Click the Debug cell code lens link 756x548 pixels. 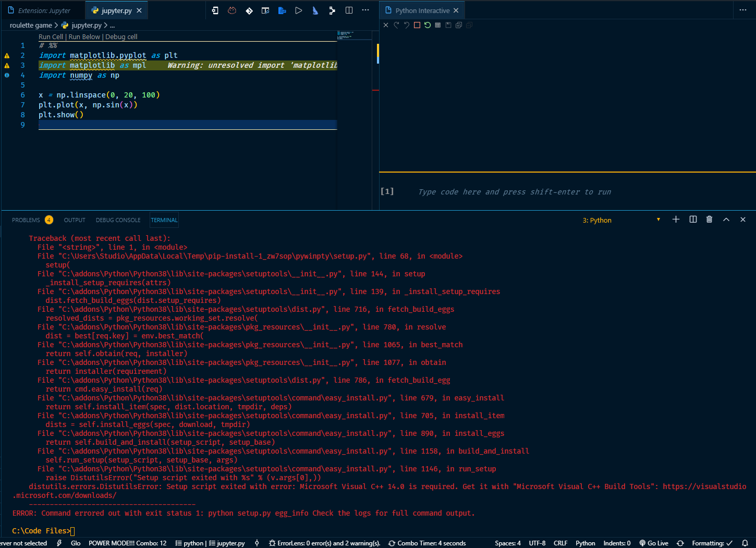121,37
